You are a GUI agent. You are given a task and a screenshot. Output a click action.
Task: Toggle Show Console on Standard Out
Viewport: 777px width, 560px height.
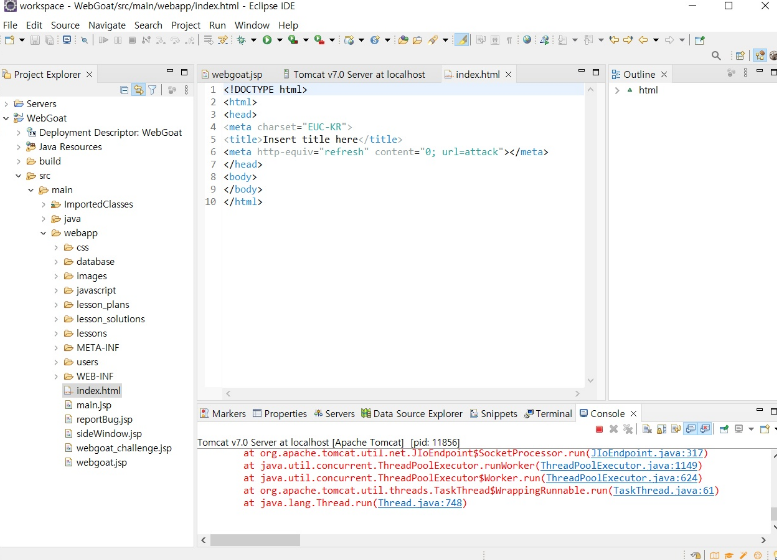pyautogui.click(x=690, y=429)
